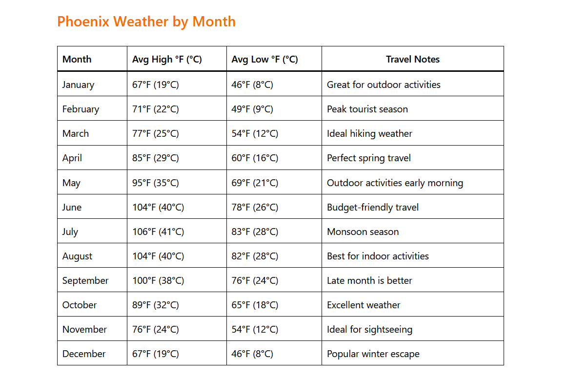588x382 pixels.
Task: Click the Ideal for sightseeing note
Action: [369, 329]
